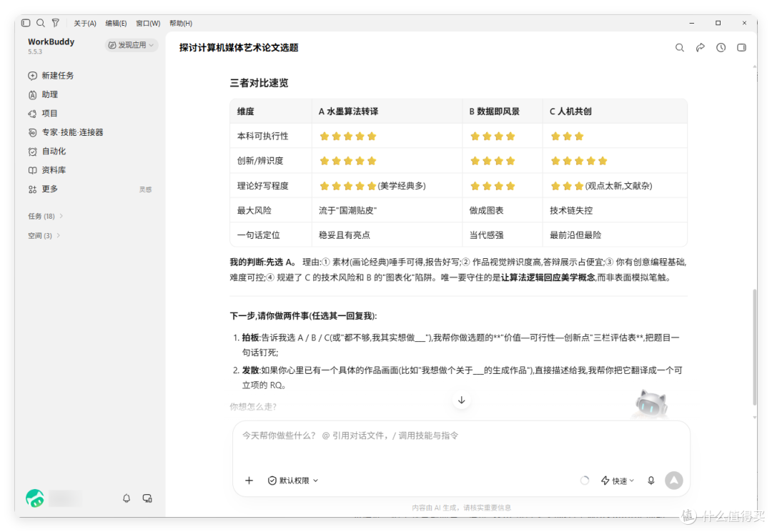Click the plus attachment button
Screen dimensions: 772x532
(x=249, y=481)
